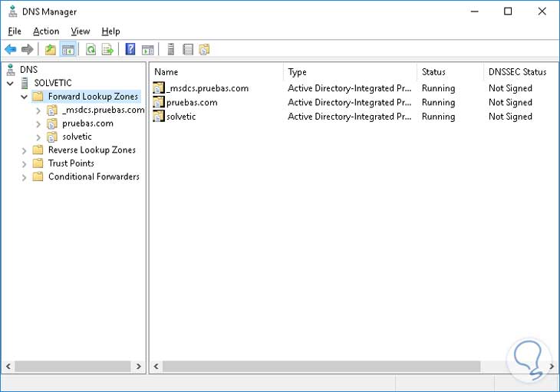Click the list pane horizontal scrollbar thumb

point(321,366)
